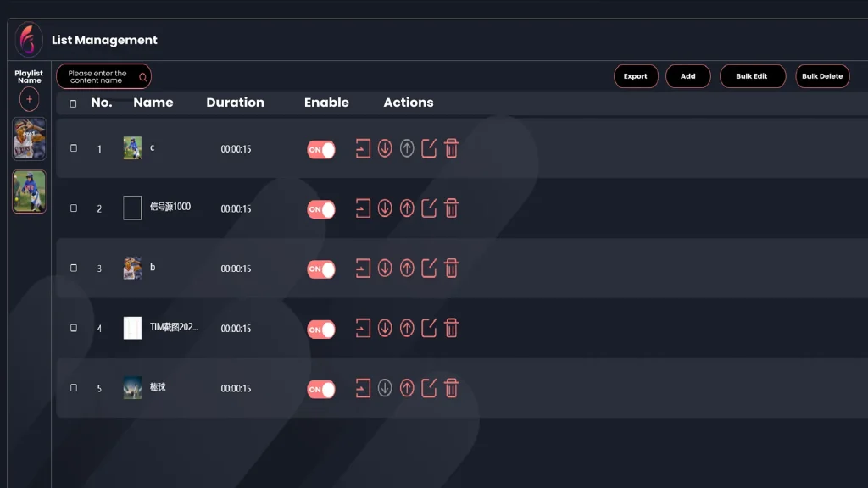Open the edit icon for row 5
The height and width of the screenshot is (488, 868).
click(429, 388)
